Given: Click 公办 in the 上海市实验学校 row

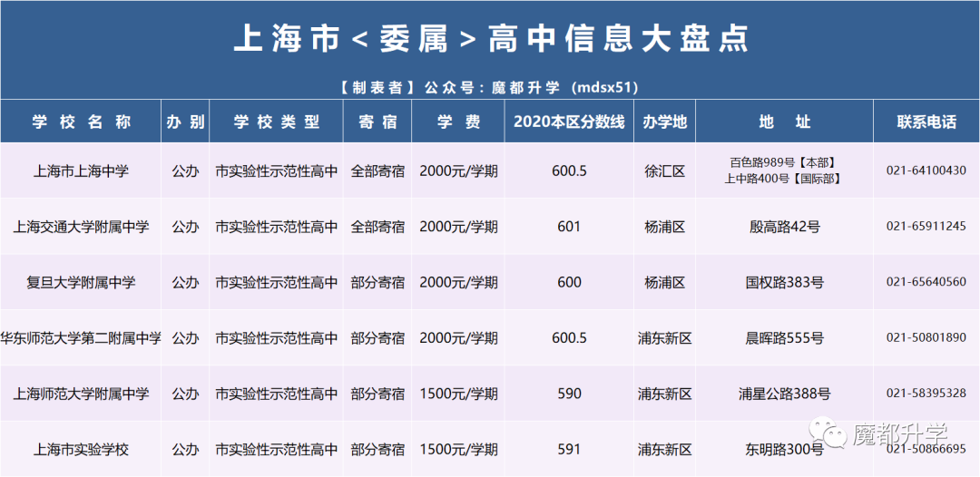Looking at the screenshot, I should pyautogui.click(x=186, y=450).
